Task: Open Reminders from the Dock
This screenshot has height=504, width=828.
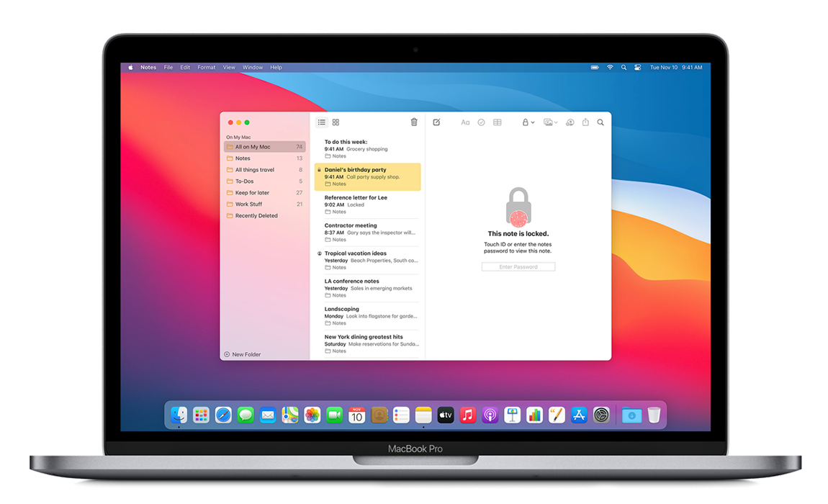Action: 401,415
